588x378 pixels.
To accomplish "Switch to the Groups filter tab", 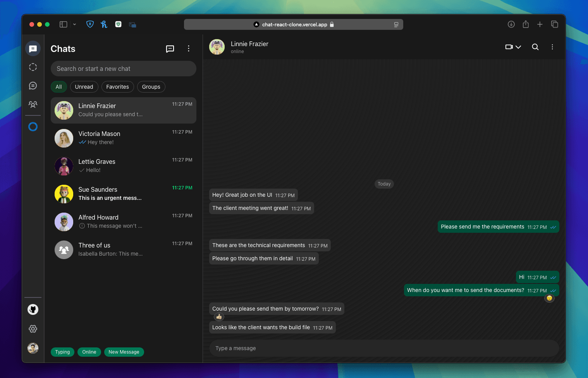I will (x=151, y=87).
